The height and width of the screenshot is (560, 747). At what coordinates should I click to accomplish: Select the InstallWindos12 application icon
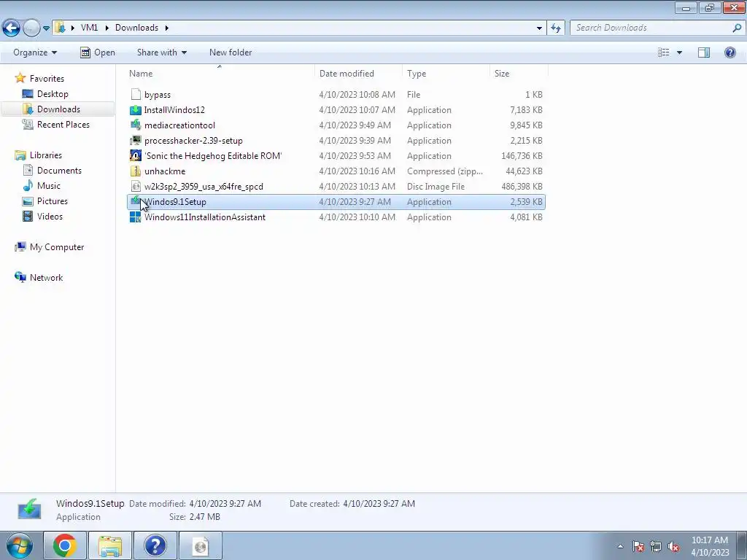click(x=136, y=110)
